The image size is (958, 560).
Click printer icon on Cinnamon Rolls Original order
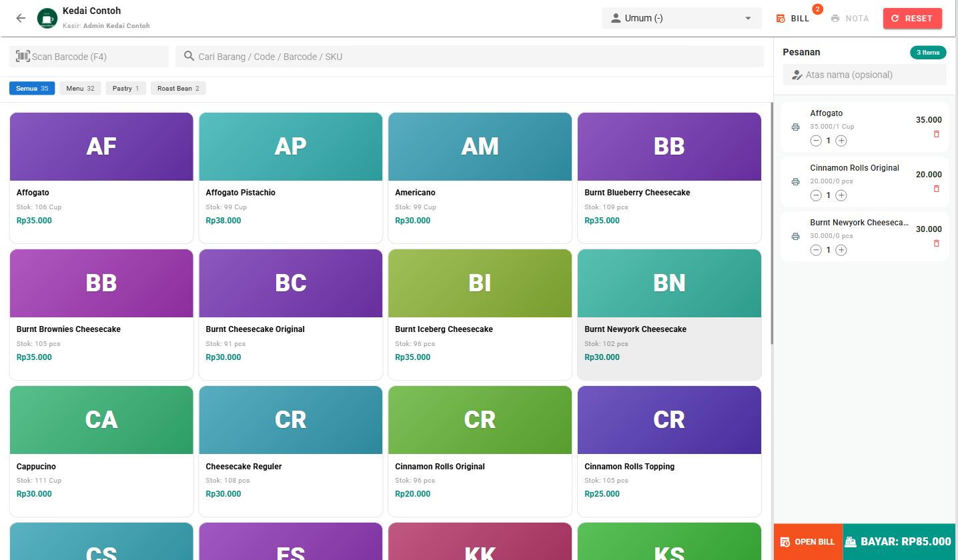click(x=795, y=182)
